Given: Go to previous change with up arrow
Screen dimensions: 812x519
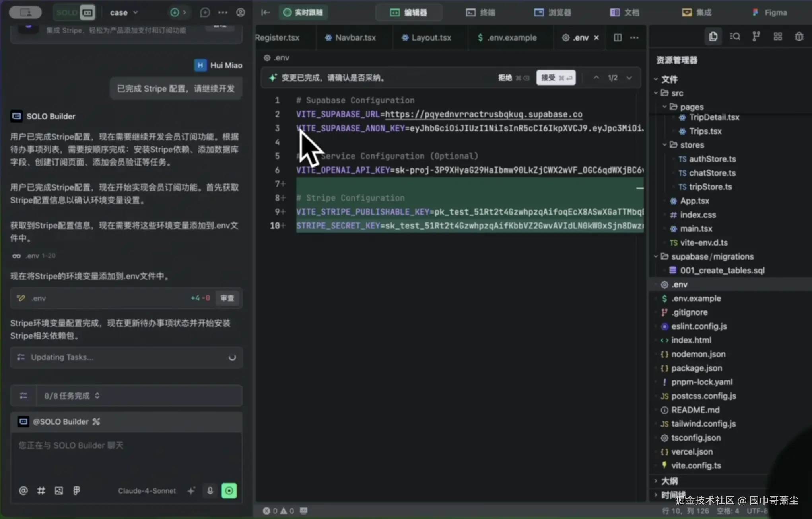Looking at the screenshot, I should (596, 78).
